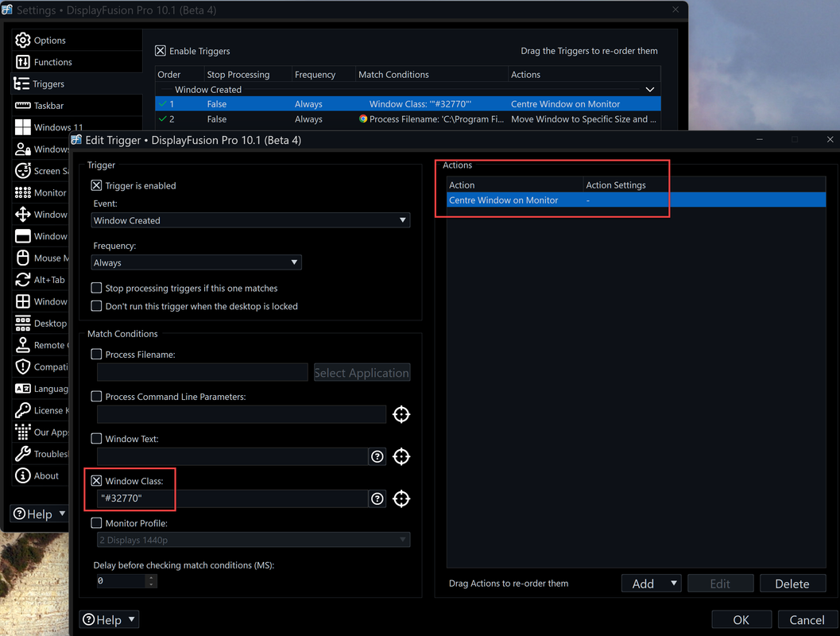The width and height of the screenshot is (840, 636).
Task: Click Select Application button
Action: (x=362, y=372)
